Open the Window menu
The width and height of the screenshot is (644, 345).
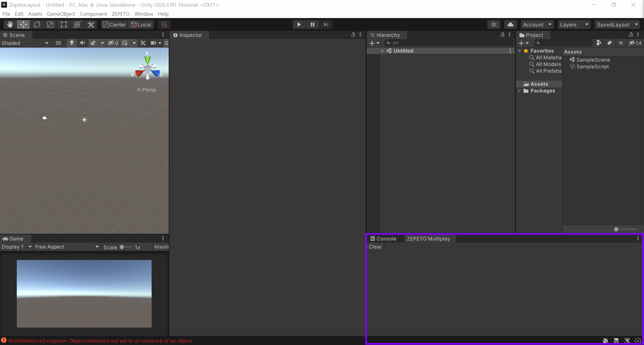click(x=144, y=14)
